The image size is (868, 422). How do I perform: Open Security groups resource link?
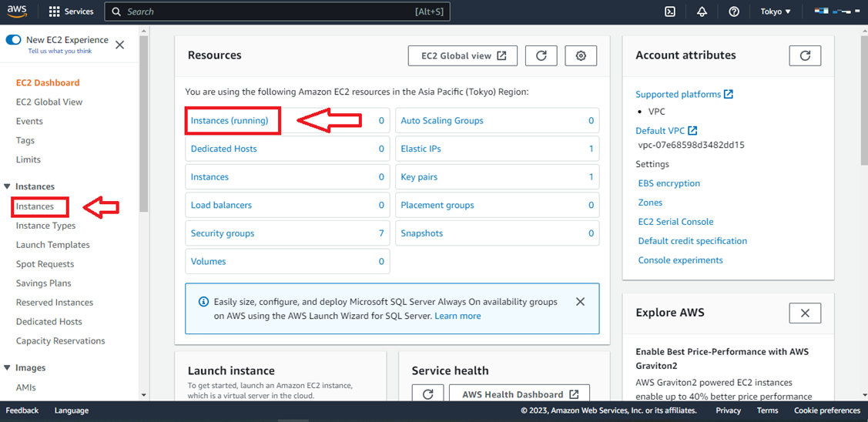pos(223,233)
